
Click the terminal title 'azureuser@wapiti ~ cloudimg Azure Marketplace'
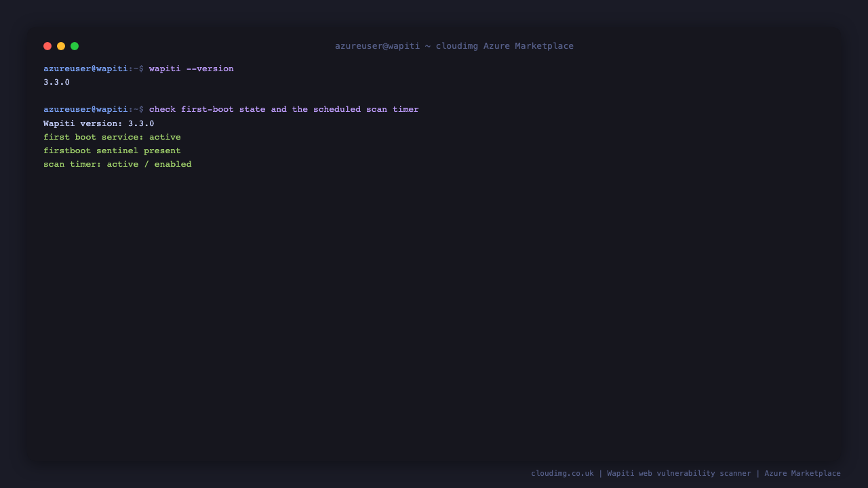[454, 46]
